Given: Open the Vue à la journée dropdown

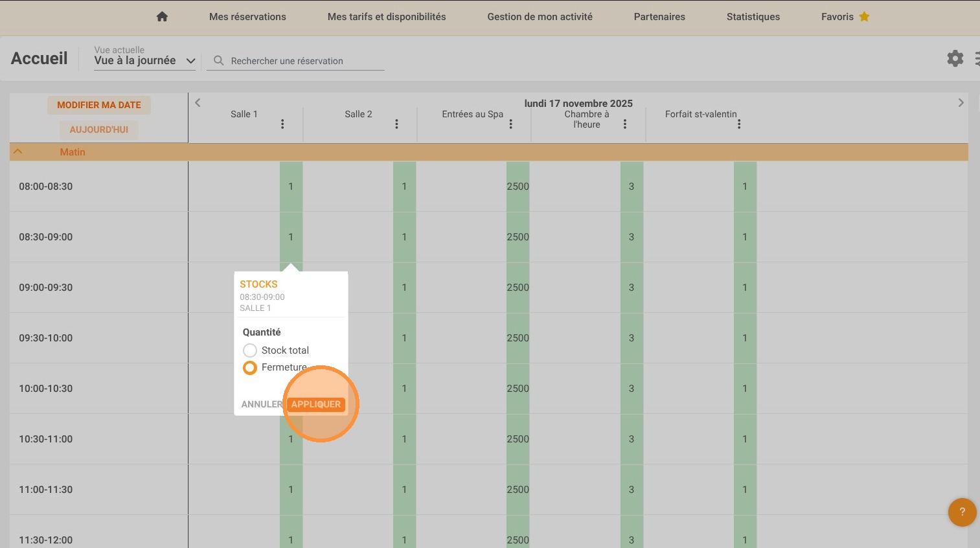Looking at the screenshot, I should click(x=145, y=60).
